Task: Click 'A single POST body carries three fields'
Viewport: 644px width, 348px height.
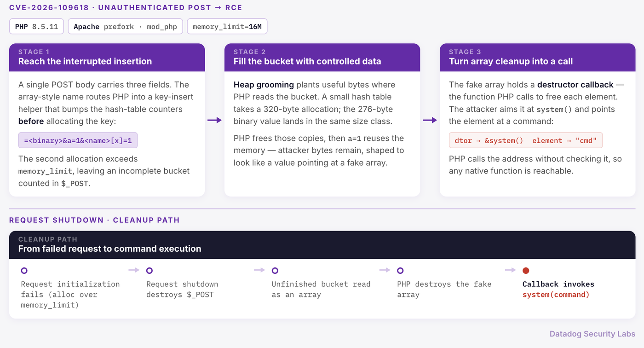Action: point(95,85)
